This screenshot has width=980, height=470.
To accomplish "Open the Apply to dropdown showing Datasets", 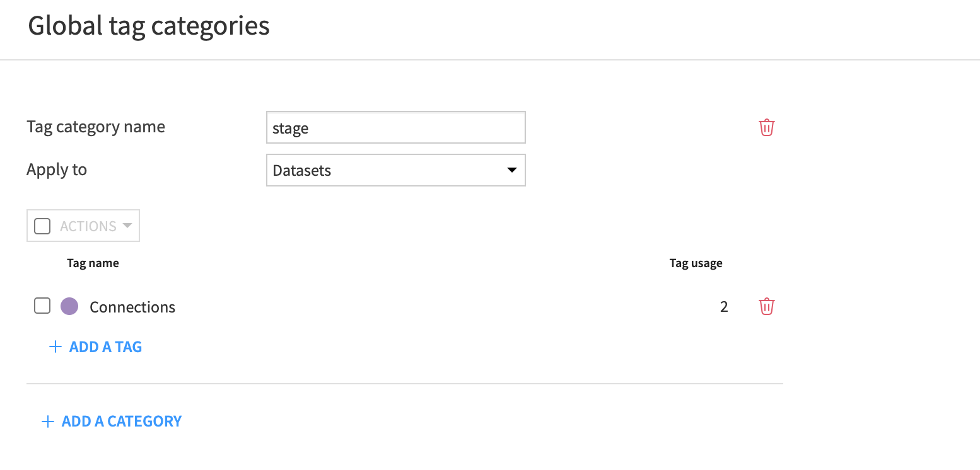I will (x=395, y=170).
